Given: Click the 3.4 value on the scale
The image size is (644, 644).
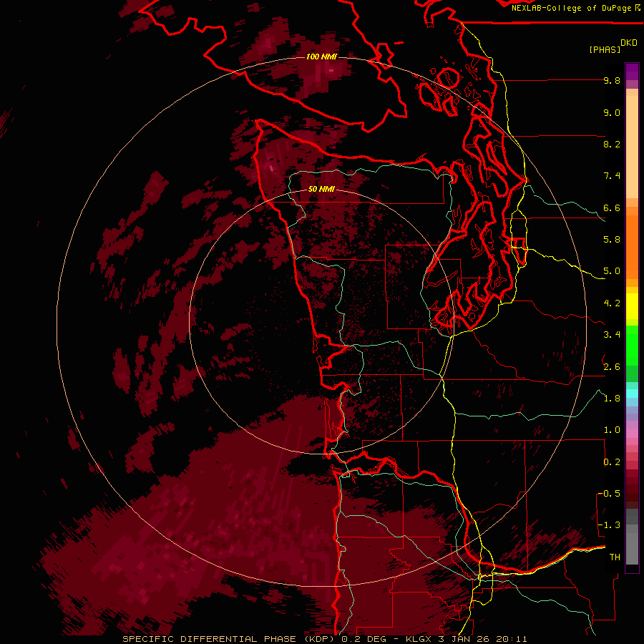Looking at the screenshot, I should [x=612, y=335].
